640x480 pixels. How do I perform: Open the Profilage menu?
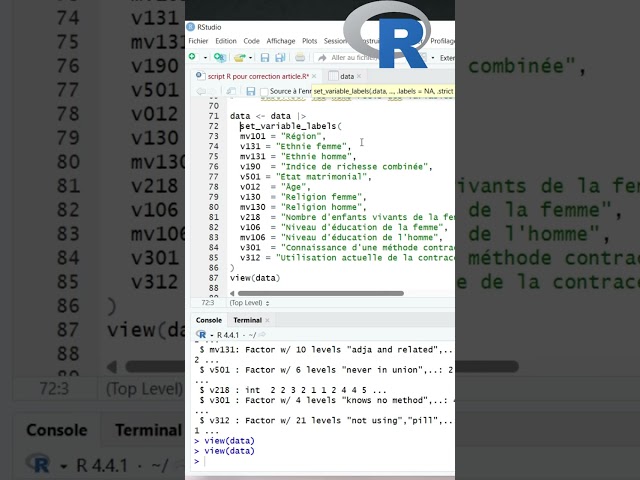point(442,41)
